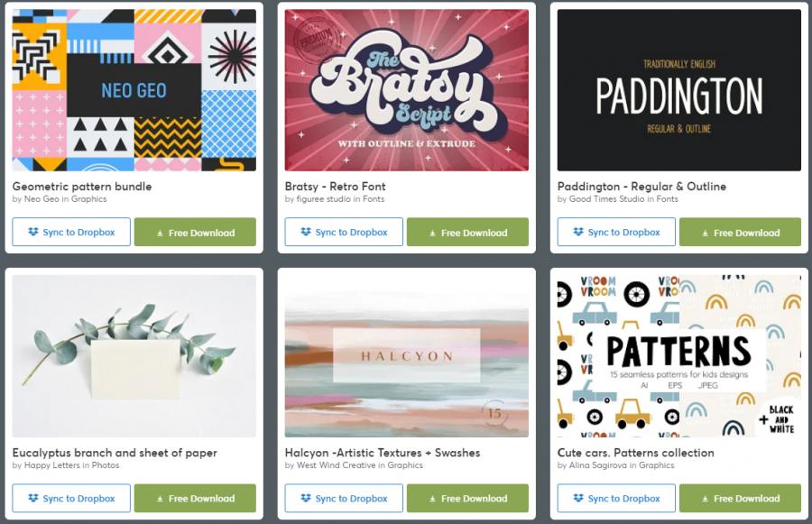The height and width of the screenshot is (524, 812).
Task: Click download arrow icon on Paddington card
Action: 705,234
